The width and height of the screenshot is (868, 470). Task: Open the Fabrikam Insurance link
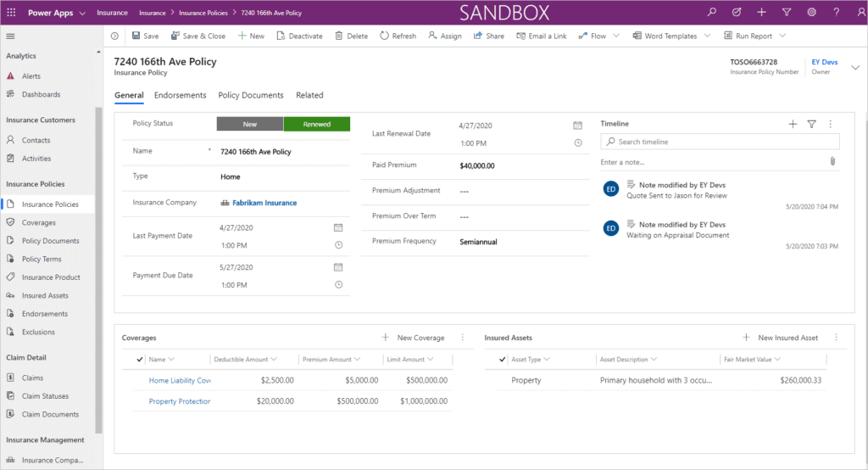[x=264, y=203]
